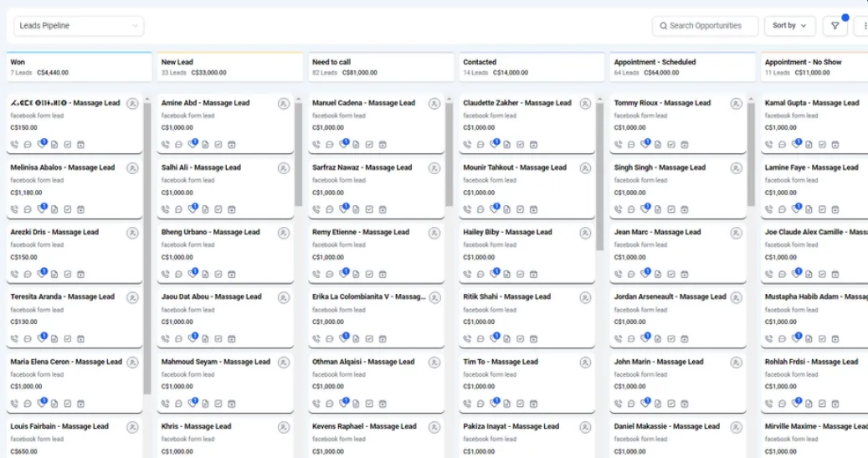Open Othman Alqaisi - Massage Lead opportunity
The height and width of the screenshot is (458, 868).
(x=363, y=362)
